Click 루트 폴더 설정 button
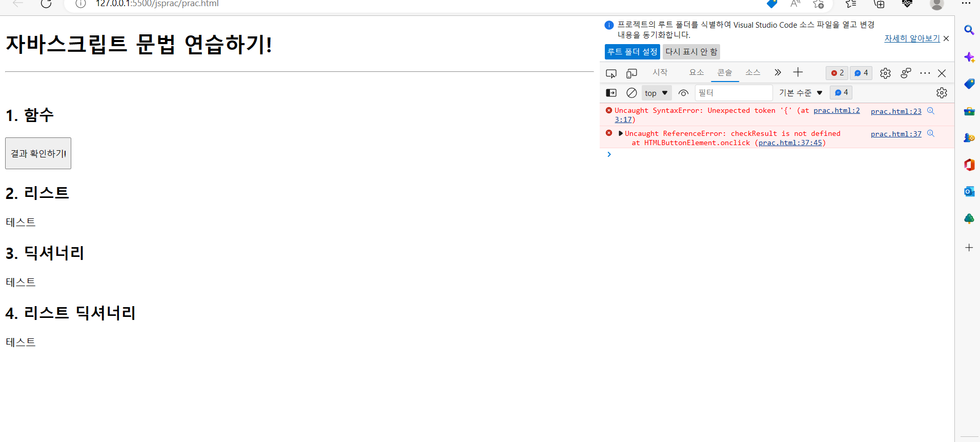 (x=632, y=52)
